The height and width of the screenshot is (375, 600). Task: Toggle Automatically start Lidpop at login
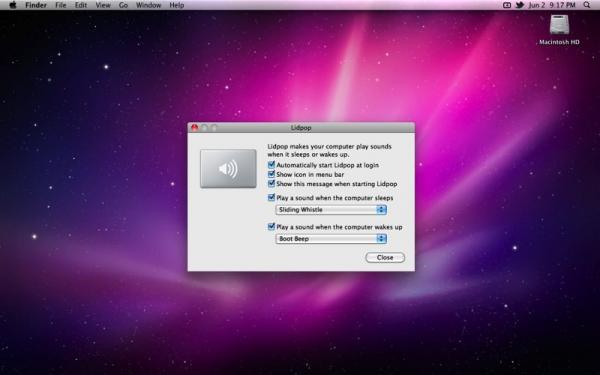point(271,165)
